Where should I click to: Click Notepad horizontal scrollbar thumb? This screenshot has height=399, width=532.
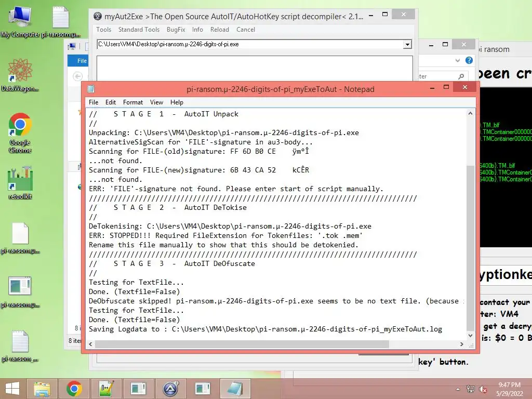(242, 344)
